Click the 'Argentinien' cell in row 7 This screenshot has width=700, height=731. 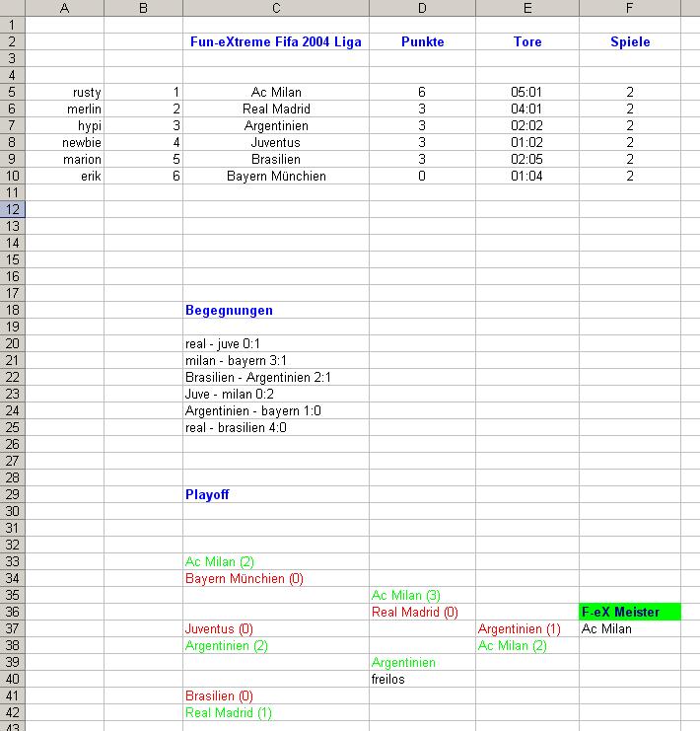276,125
